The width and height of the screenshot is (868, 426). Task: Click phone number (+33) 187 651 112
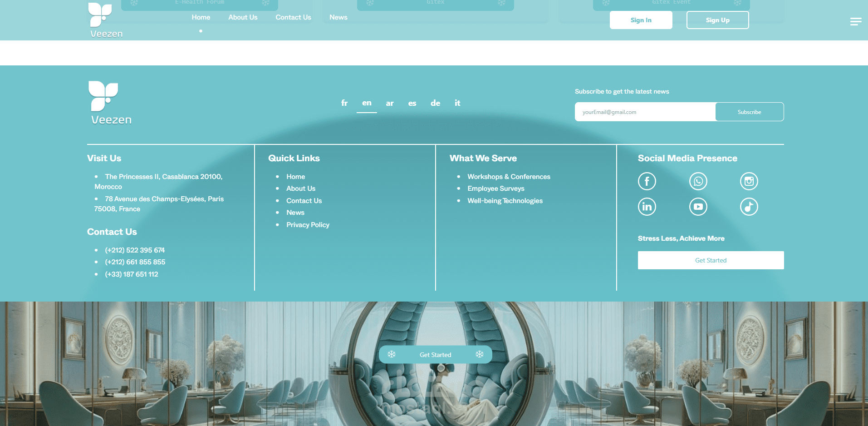[x=131, y=274]
